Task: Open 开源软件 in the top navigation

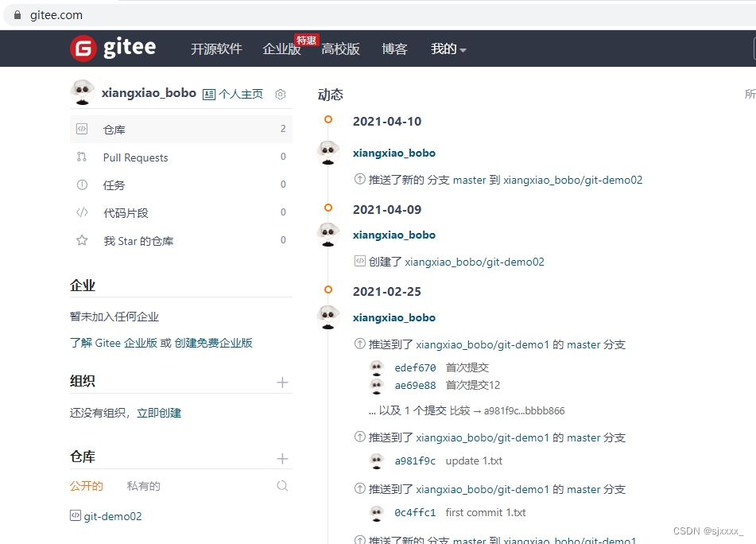Action: pyautogui.click(x=216, y=49)
